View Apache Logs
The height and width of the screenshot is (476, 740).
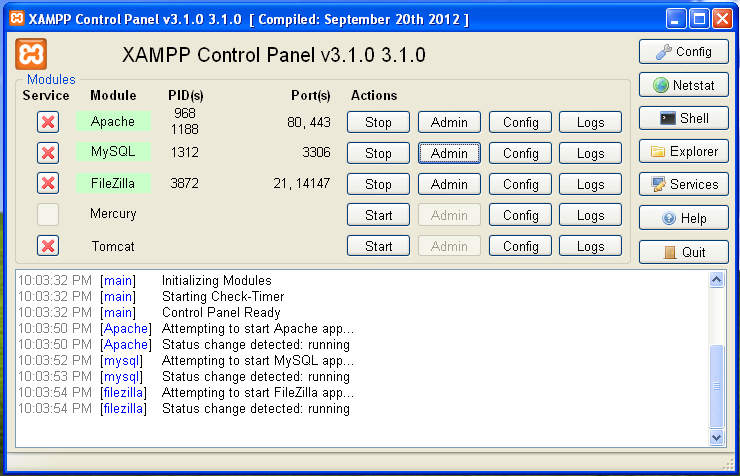(590, 122)
